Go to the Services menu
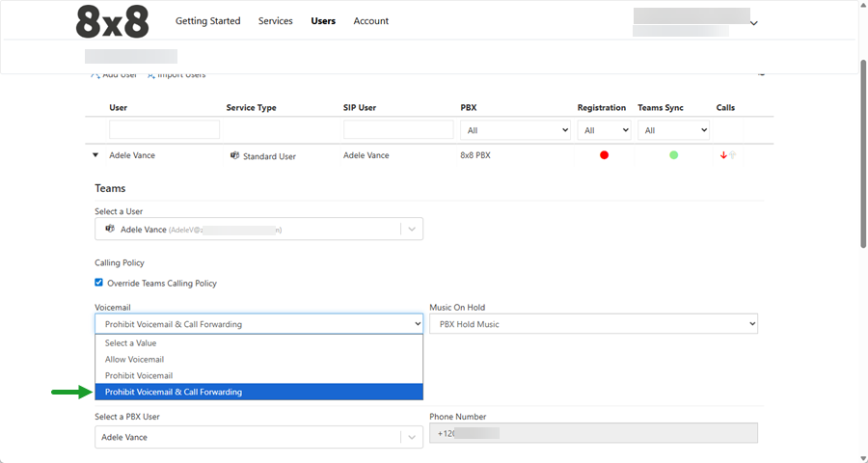 pos(275,21)
